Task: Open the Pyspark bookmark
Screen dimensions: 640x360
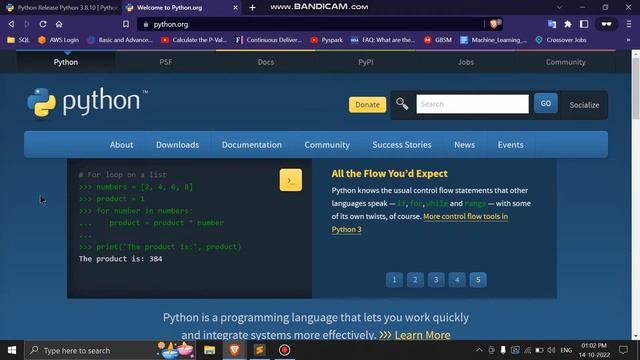Action: coord(326,40)
